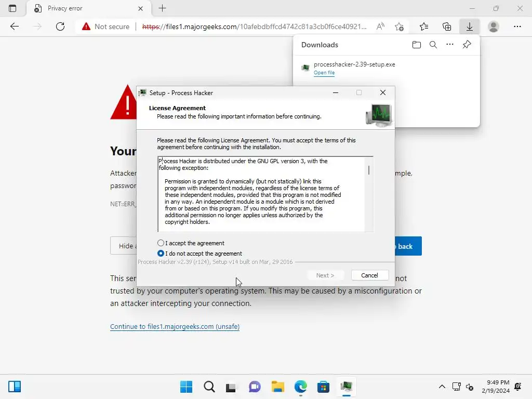Minimize the Process Hacker Setup window

pos(336,92)
